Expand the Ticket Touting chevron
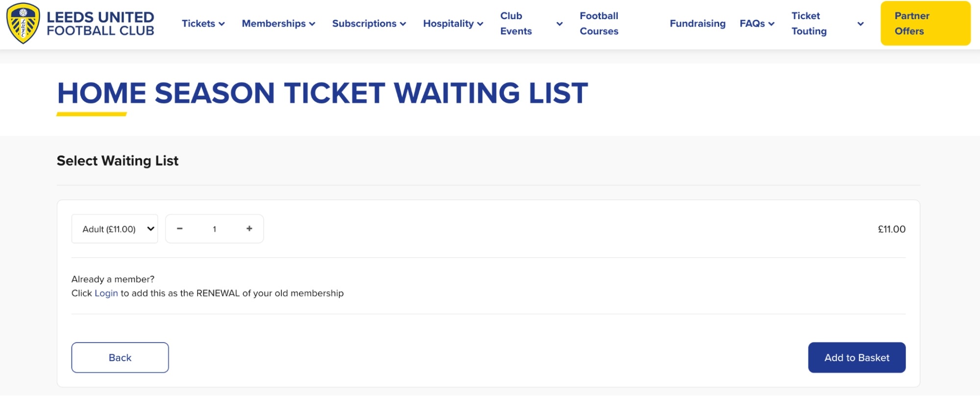This screenshot has height=396, width=980. (860, 23)
